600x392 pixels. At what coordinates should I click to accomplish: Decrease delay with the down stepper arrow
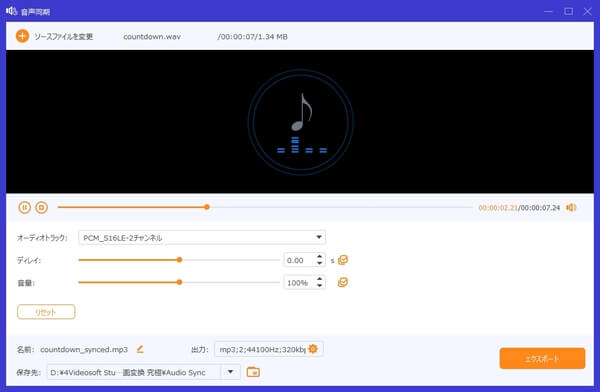[x=320, y=264]
